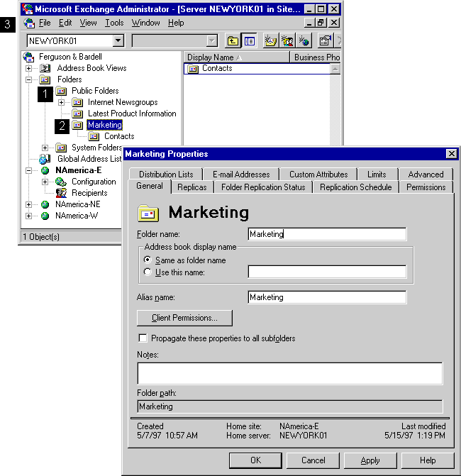Collapse the NAmerica-E site node
Image resolution: width=461 pixels, height=476 pixels.
point(28,170)
